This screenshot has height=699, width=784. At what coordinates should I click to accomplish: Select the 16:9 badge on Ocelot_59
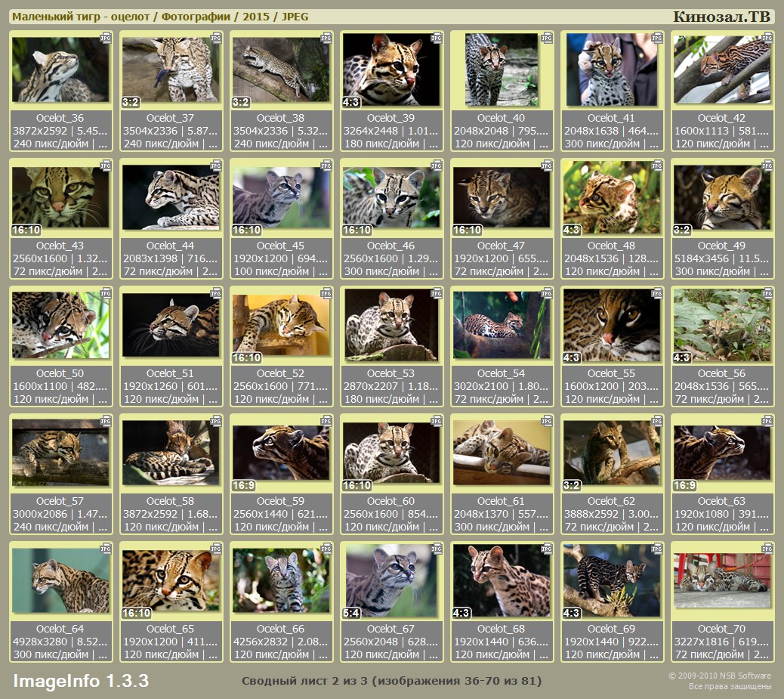[245, 485]
